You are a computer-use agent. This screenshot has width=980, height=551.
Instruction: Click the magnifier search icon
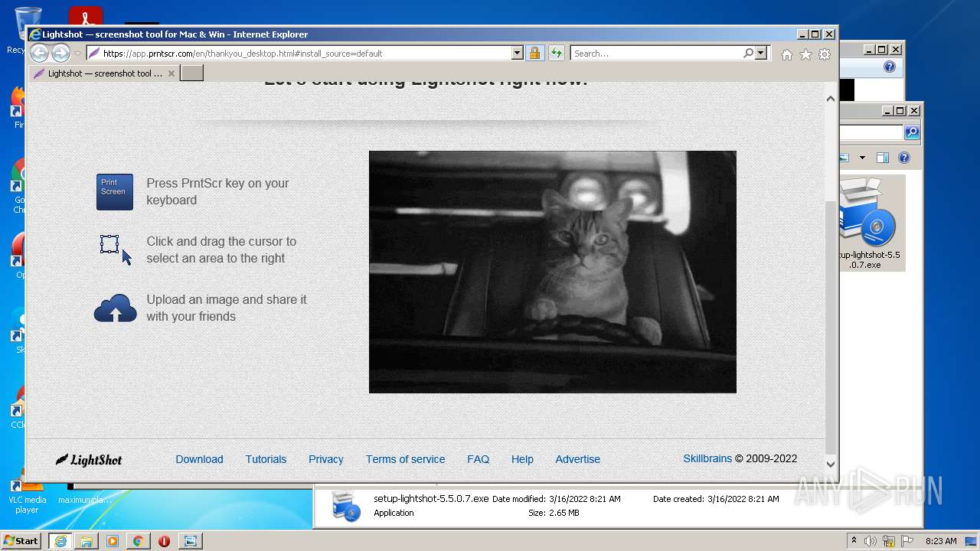pos(748,53)
